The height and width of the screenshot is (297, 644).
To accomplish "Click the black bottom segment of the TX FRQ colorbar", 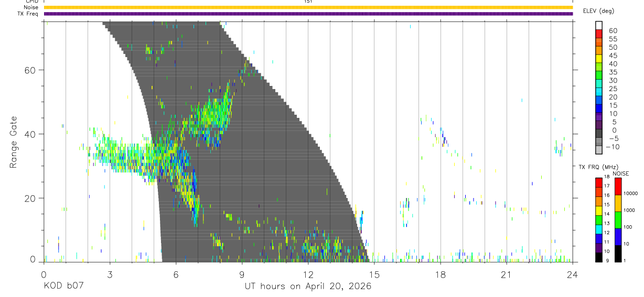I will (x=599, y=256).
